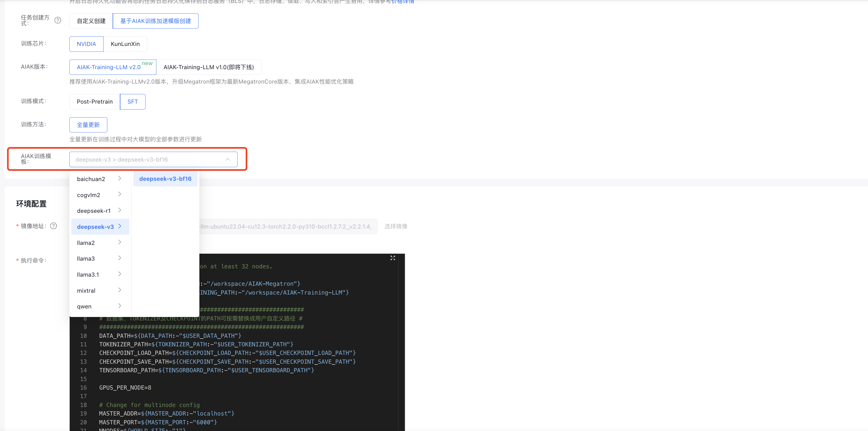Expand llama3 submenu arrow
The image size is (868, 431).
tap(120, 258)
